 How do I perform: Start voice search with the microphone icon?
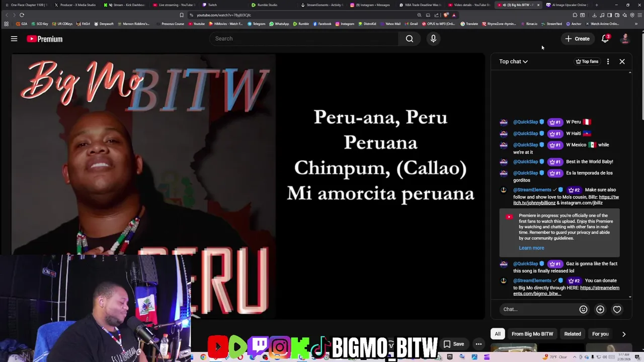coord(433,39)
